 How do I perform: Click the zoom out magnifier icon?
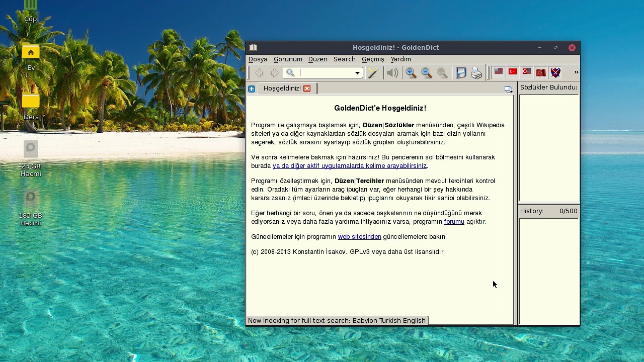pyautogui.click(x=427, y=73)
